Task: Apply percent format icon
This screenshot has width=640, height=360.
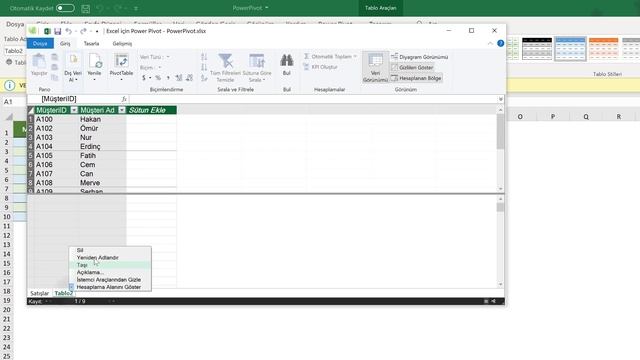Action: tap(158, 78)
